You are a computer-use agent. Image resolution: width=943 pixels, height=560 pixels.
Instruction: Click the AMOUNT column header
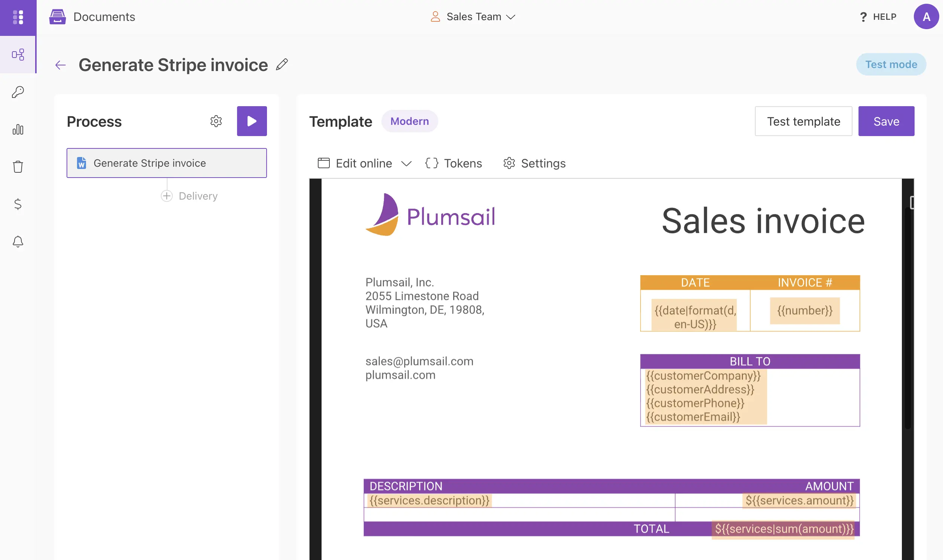829,486
